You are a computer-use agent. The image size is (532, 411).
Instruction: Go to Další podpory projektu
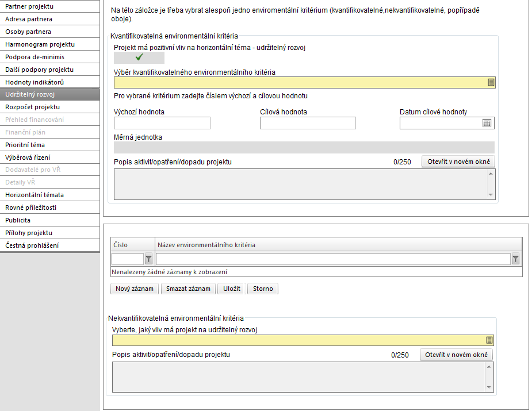tap(50, 69)
